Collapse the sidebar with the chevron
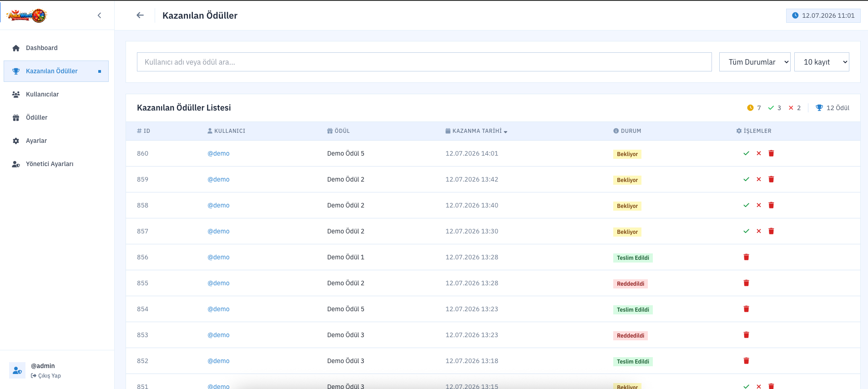 coord(99,15)
